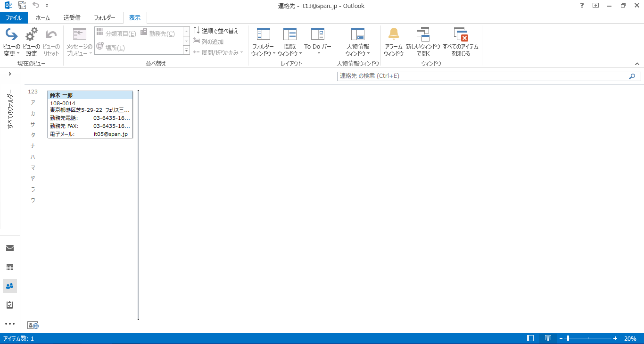Jump to index ア
Image resolution: width=644 pixels, height=344 pixels.
pos(33,102)
